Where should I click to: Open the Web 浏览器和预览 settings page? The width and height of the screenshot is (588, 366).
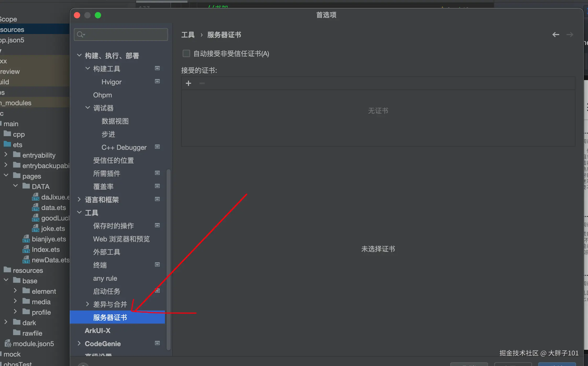121,239
